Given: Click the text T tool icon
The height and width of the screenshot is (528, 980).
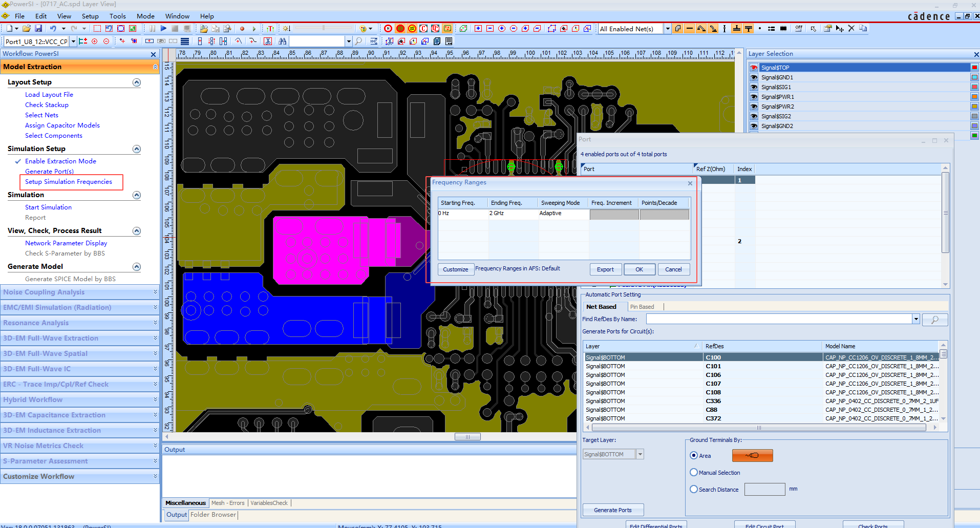Looking at the screenshot, I should pos(269,29).
